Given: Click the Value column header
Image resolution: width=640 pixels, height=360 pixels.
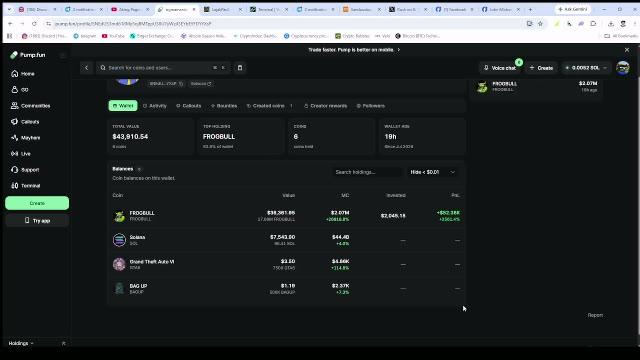Looking at the screenshot, I should tap(289, 195).
